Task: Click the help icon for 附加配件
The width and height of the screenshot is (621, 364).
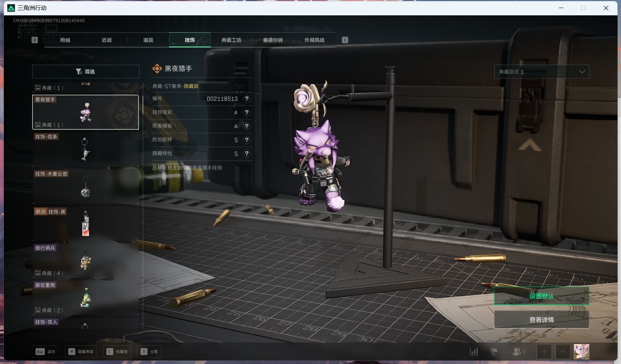Action: 247,140
